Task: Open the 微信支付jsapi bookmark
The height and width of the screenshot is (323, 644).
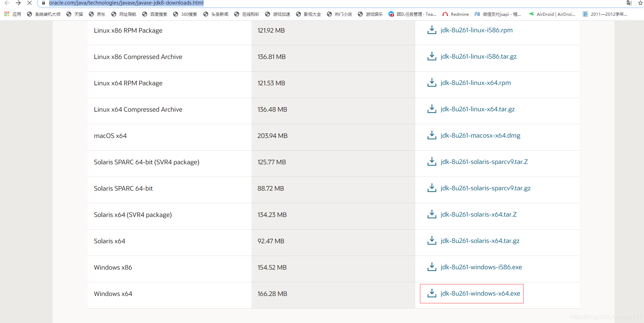Action: coord(498,14)
